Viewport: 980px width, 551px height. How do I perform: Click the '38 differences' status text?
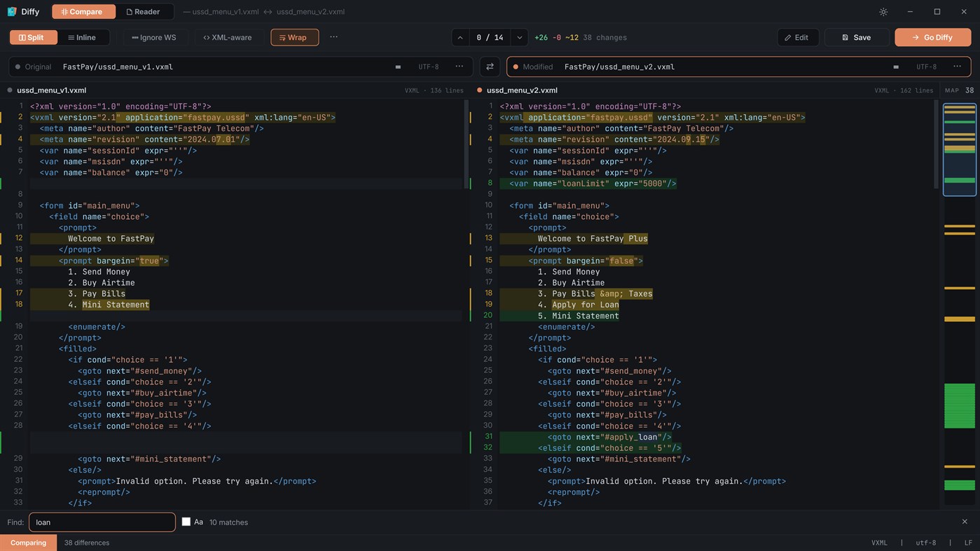coord(87,543)
